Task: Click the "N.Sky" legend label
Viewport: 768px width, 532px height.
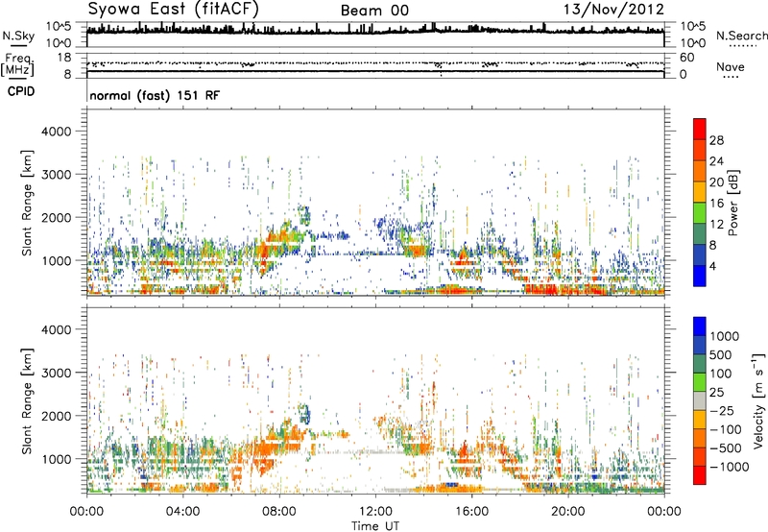Action: click(x=18, y=36)
